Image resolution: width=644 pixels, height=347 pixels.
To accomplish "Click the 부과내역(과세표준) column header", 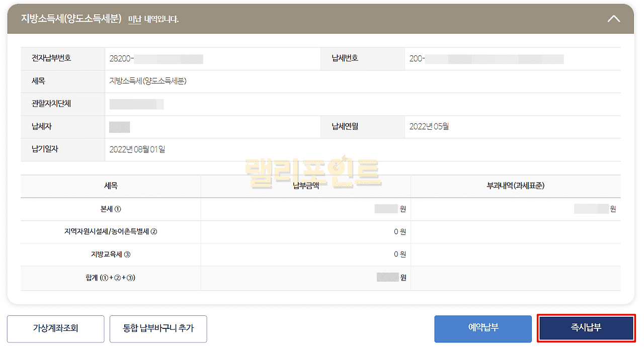I will click(515, 186).
